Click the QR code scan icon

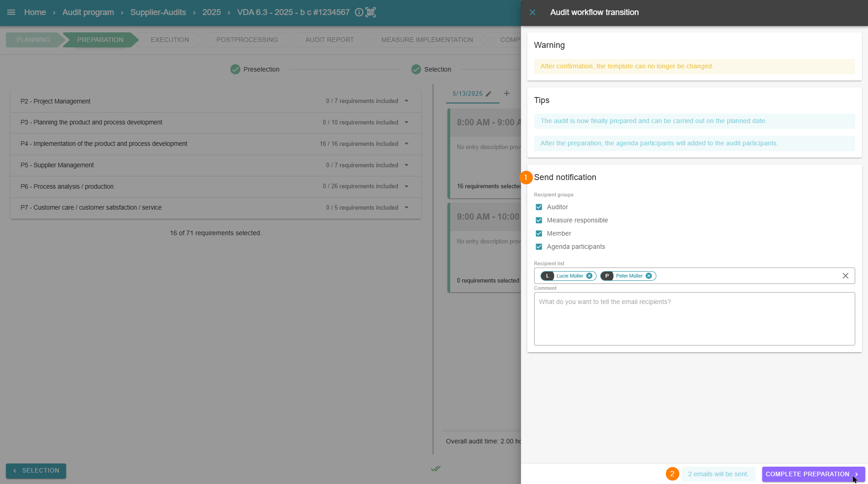tap(371, 12)
